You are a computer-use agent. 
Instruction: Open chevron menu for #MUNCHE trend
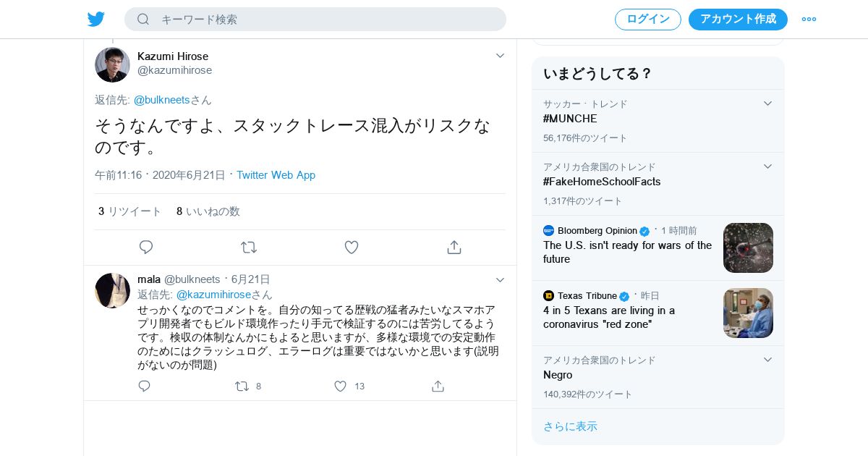(x=768, y=104)
